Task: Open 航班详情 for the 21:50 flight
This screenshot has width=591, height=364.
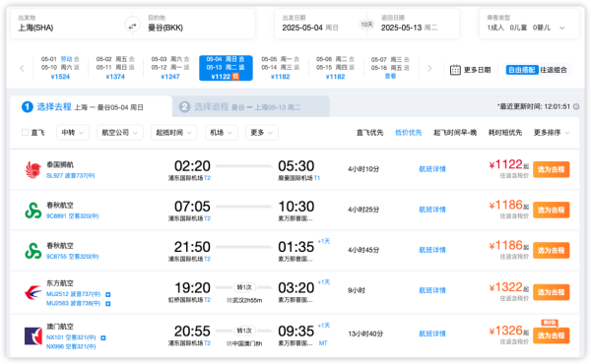Action: [x=432, y=250]
